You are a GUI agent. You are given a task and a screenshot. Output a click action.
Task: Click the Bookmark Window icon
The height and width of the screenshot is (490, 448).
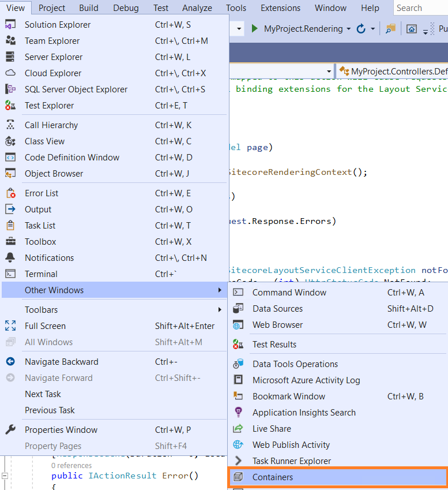pyautogui.click(x=238, y=397)
